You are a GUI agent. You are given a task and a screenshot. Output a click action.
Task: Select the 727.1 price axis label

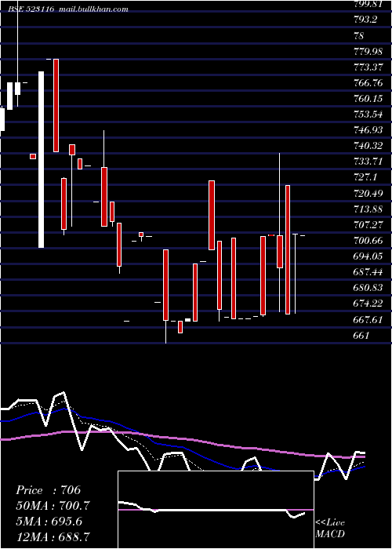[365, 177]
